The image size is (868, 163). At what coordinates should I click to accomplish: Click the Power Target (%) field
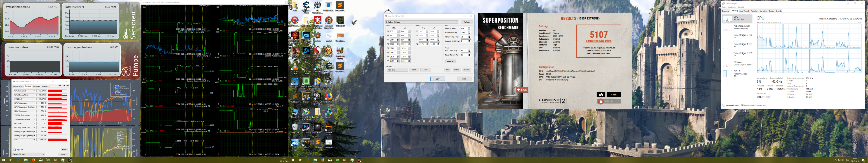tap(466, 55)
